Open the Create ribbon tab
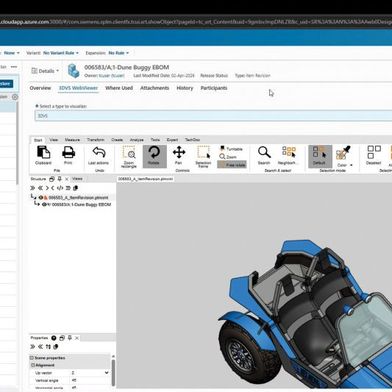 click(x=117, y=140)
